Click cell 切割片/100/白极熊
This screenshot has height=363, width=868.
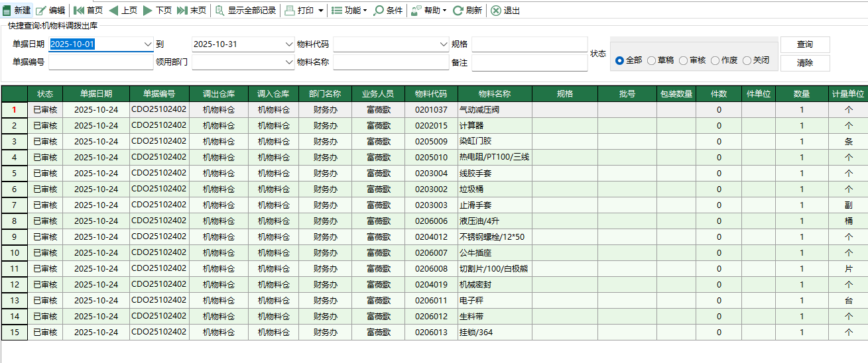pos(494,269)
